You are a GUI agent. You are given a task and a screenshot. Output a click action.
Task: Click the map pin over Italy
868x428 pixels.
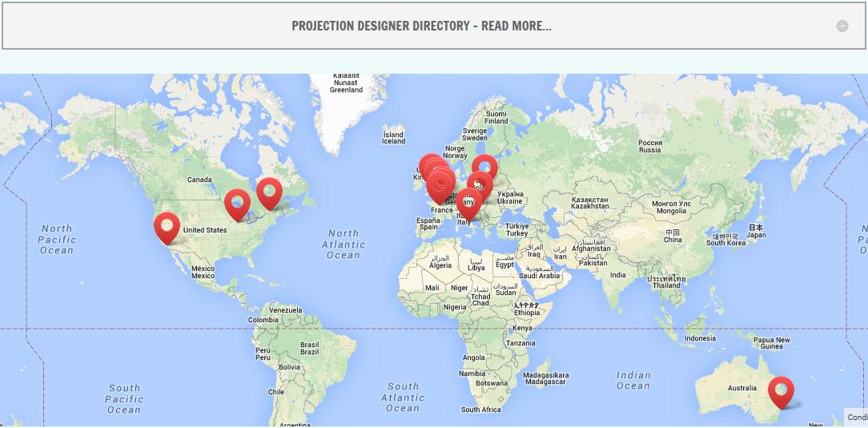[x=469, y=204]
